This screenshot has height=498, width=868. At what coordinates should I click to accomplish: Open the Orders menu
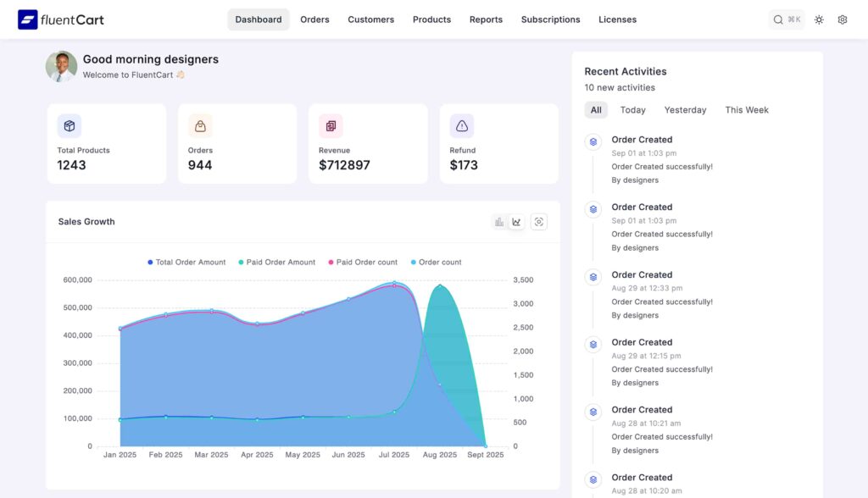(314, 19)
